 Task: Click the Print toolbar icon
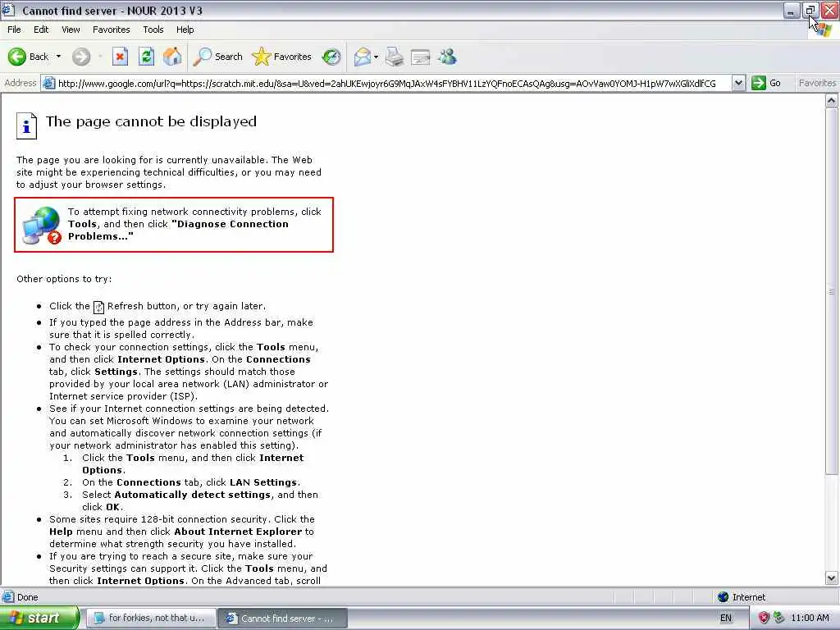395,57
